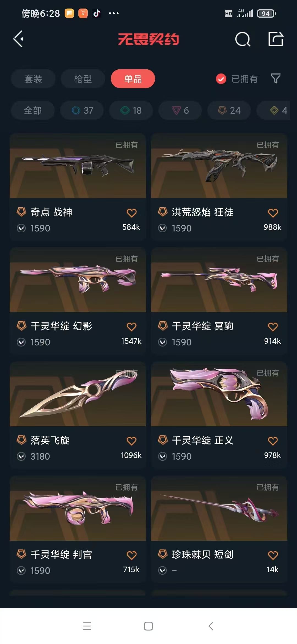Open the 千灵华绽 正义 pistol thumbnail
This screenshot has width=297, height=644.
(219, 394)
